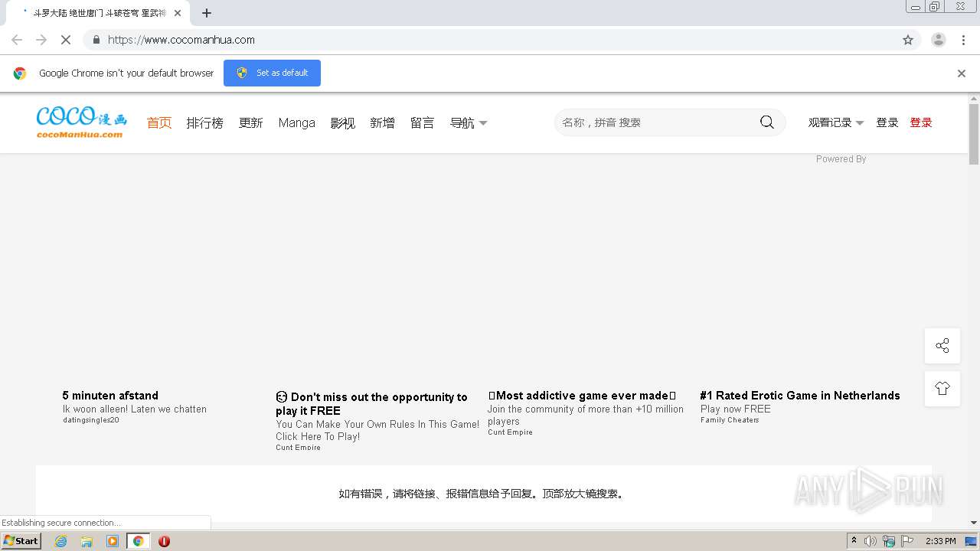980x551 pixels.
Task: Click the share icon button
Action: [x=942, y=345]
